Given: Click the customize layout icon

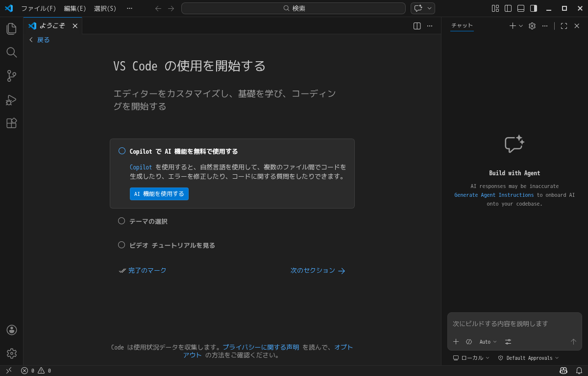Looking at the screenshot, I should pyautogui.click(x=495, y=8).
